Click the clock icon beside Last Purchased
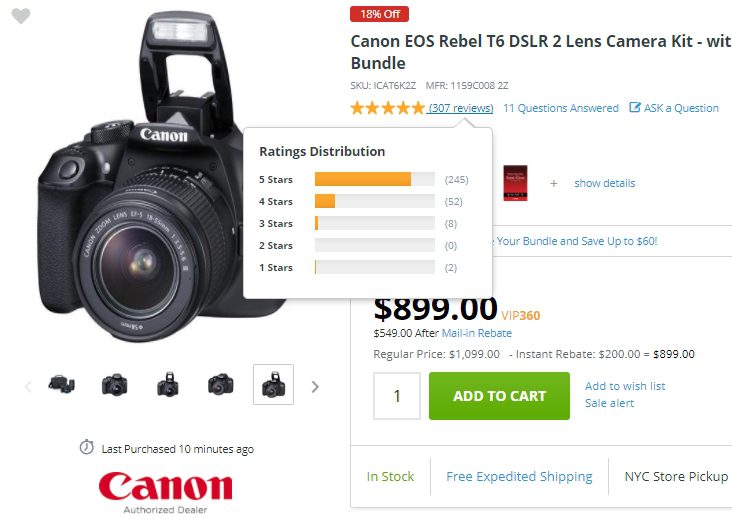This screenshot has width=732, height=518. point(86,449)
